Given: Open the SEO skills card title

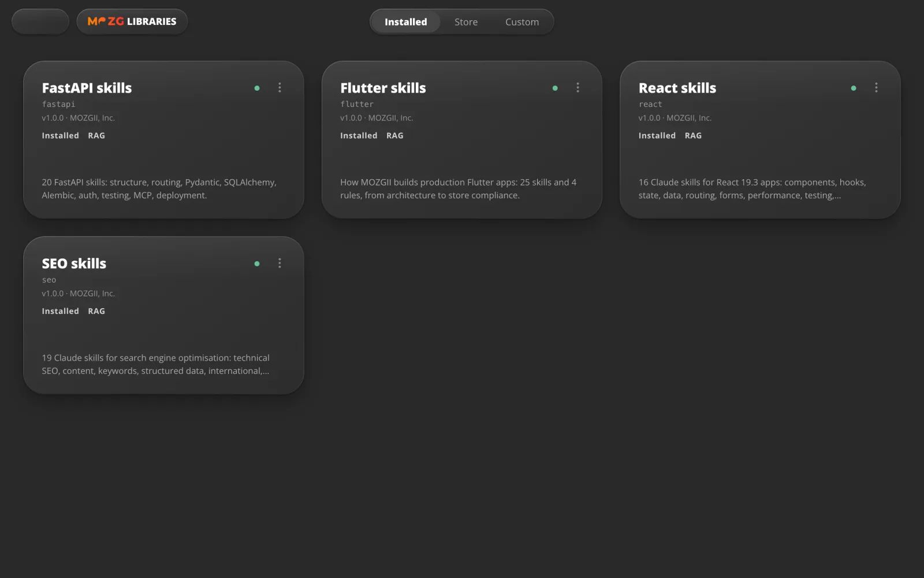Looking at the screenshot, I should click(x=74, y=264).
